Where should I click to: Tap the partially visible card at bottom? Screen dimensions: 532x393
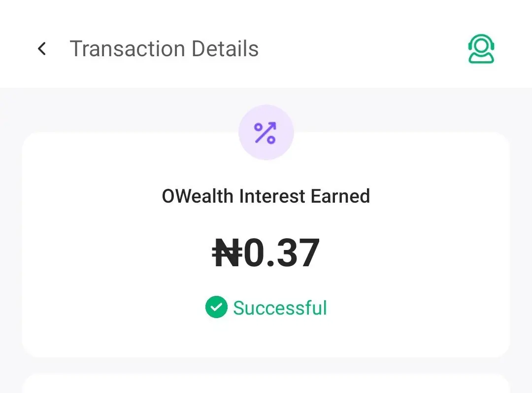tap(266, 383)
